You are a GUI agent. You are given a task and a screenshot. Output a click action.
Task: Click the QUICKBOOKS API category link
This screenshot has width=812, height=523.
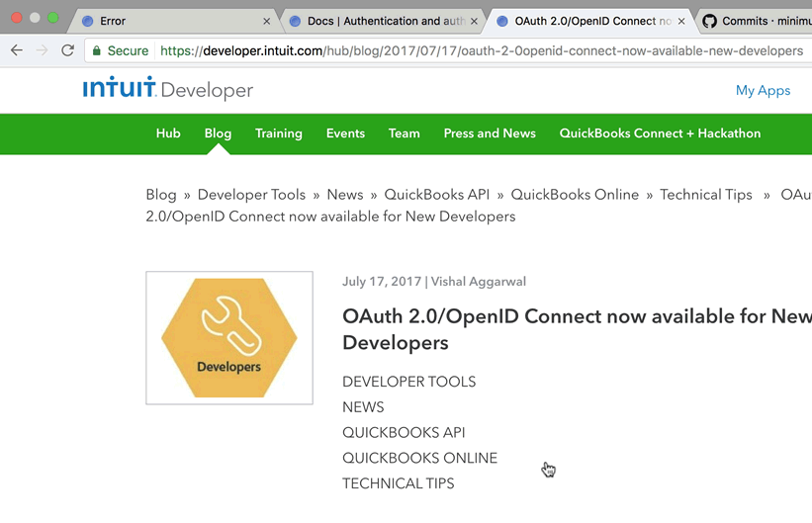(404, 432)
